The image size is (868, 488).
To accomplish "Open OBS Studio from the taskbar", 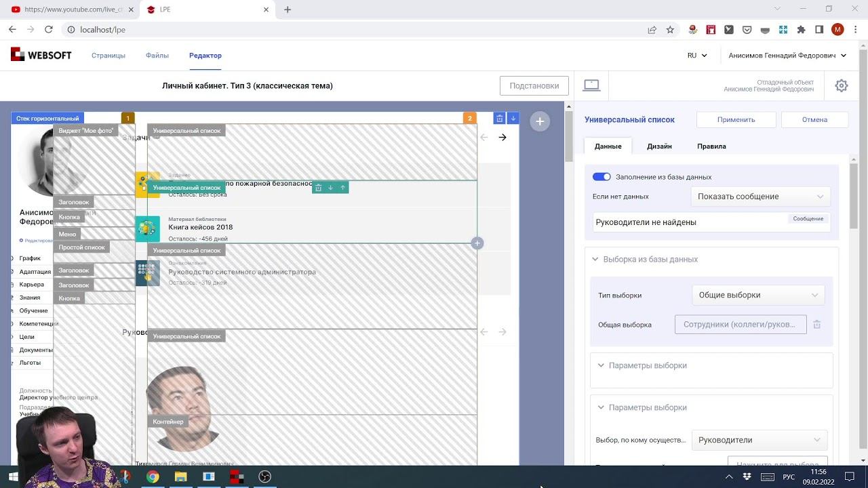I will click(x=264, y=477).
